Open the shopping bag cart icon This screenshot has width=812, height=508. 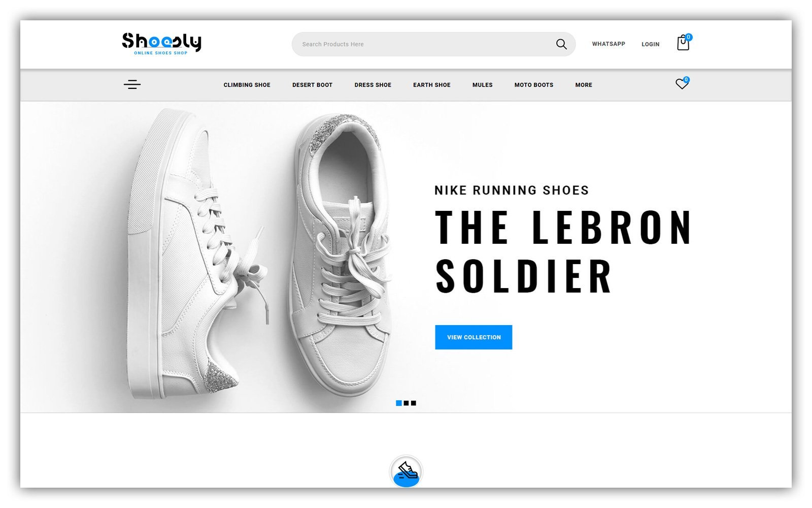684,43
